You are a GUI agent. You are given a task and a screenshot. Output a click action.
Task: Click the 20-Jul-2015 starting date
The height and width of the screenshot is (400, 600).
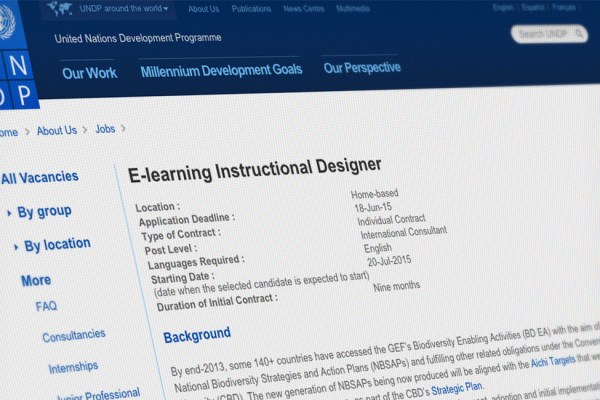pos(389,261)
